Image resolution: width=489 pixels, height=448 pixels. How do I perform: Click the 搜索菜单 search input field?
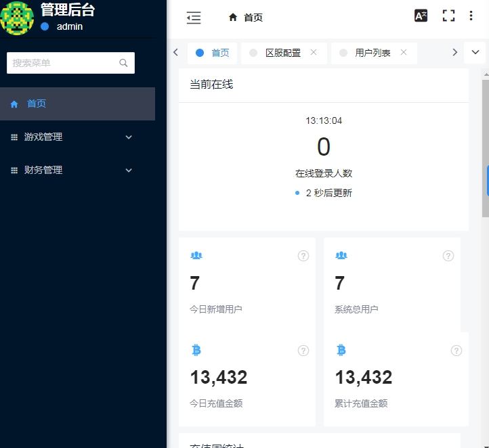[x=64, y=63]
